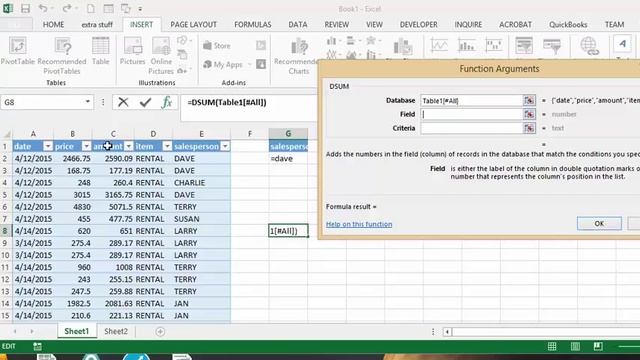The width and height of the screenshot is (640, 360).
Task: Open the Office Store add-in
Action: point(217,46)
